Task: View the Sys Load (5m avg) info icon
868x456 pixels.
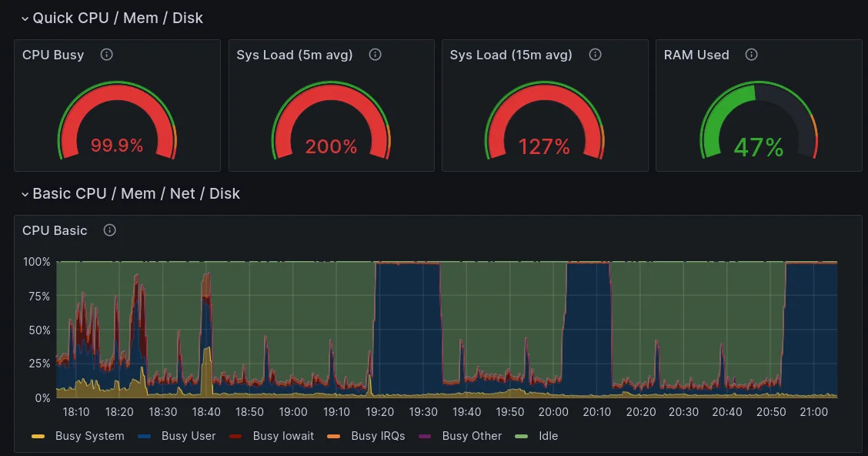Action: [375, 55]
